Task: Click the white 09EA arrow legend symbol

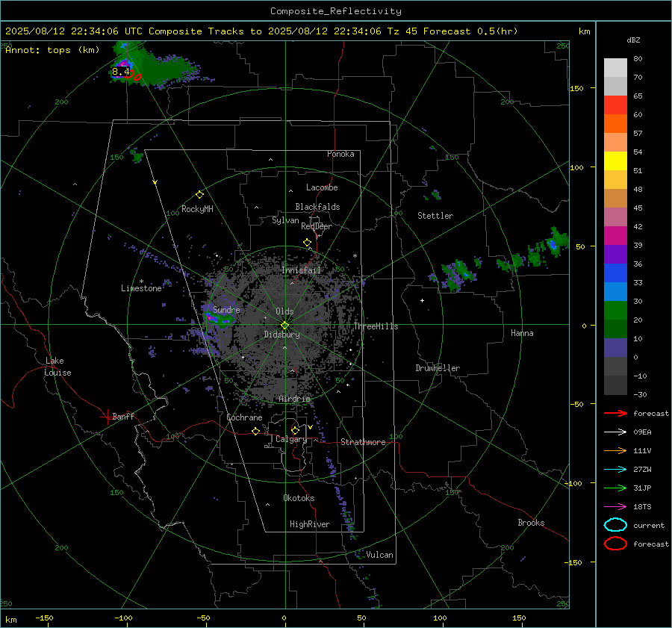Action: click(615, 432)
